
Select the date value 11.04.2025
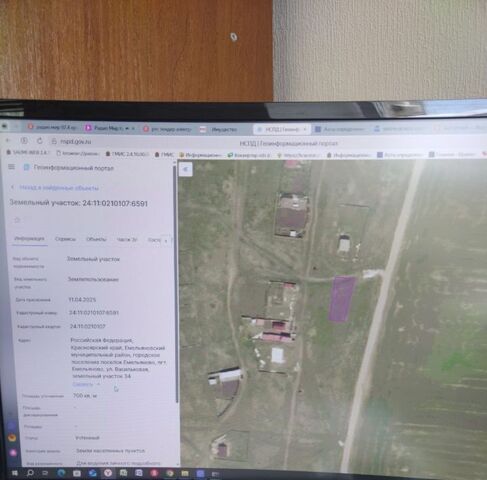click(82, 300)
